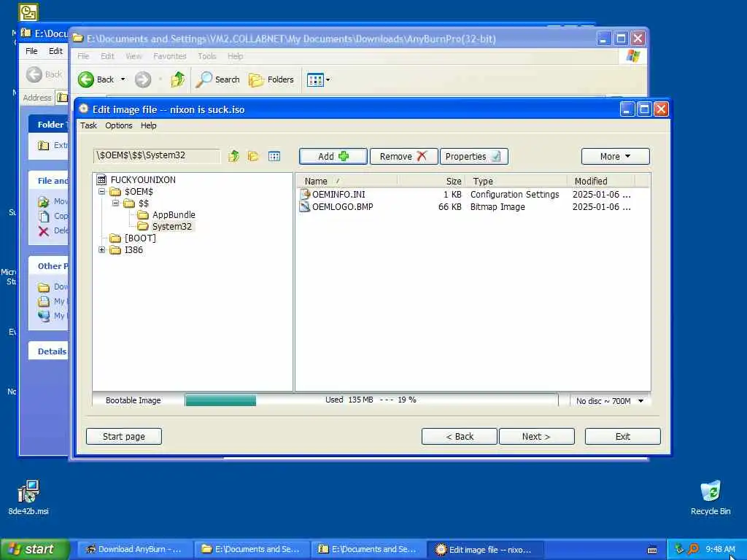Image resolution: width=747 pixels, height=560 pixels.
Task: Switch to first E:\Documents and Se... taskbar item
Action: pos(252,550)
